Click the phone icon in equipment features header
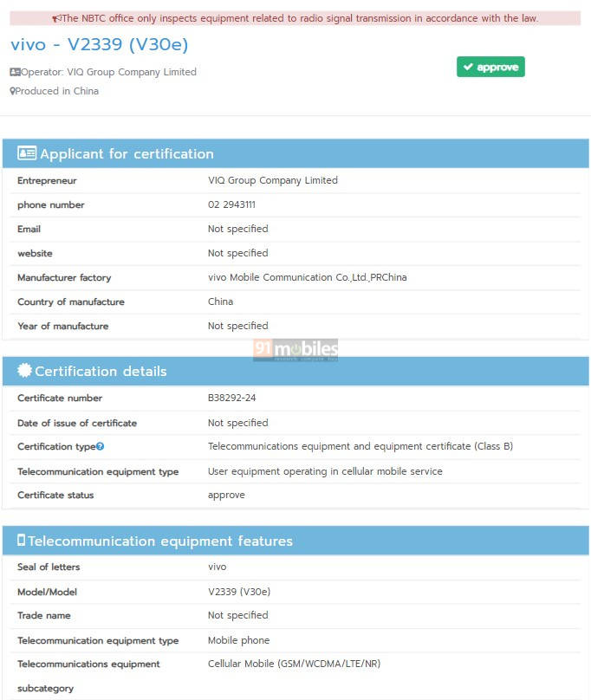The width and height of the screenshot is (591, 700). click(21, 541)
